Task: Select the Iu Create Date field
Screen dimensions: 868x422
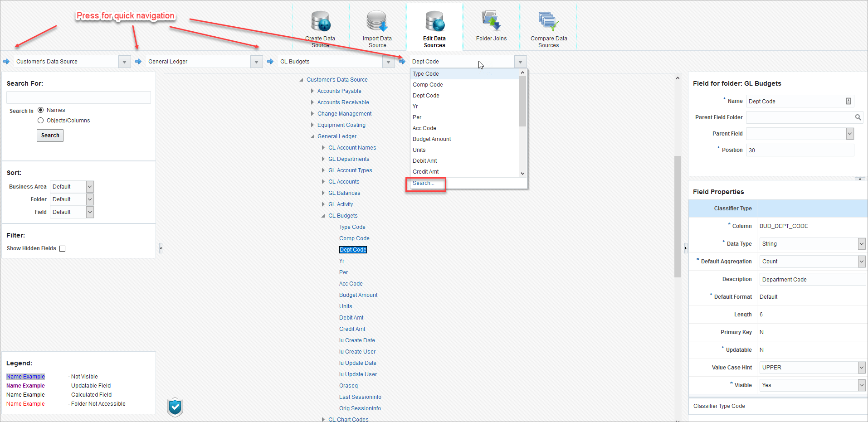Action: pyautogui.click(x=357, y=340)
